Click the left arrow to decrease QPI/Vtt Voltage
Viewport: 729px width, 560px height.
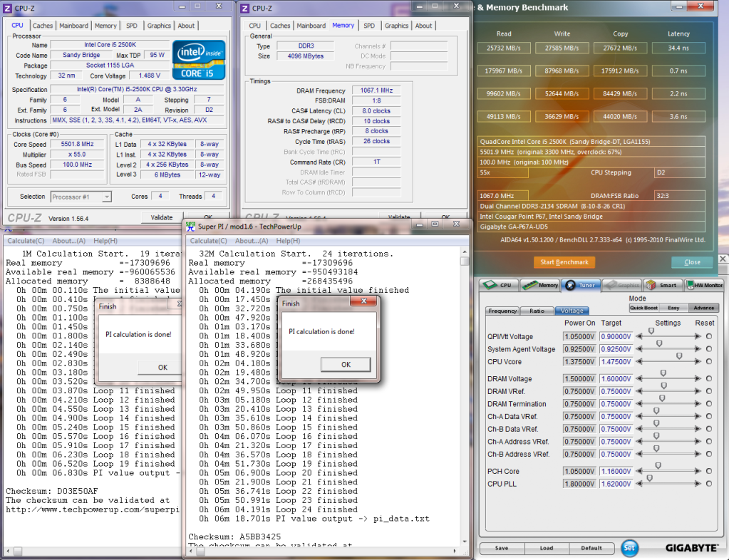point(639,336)
